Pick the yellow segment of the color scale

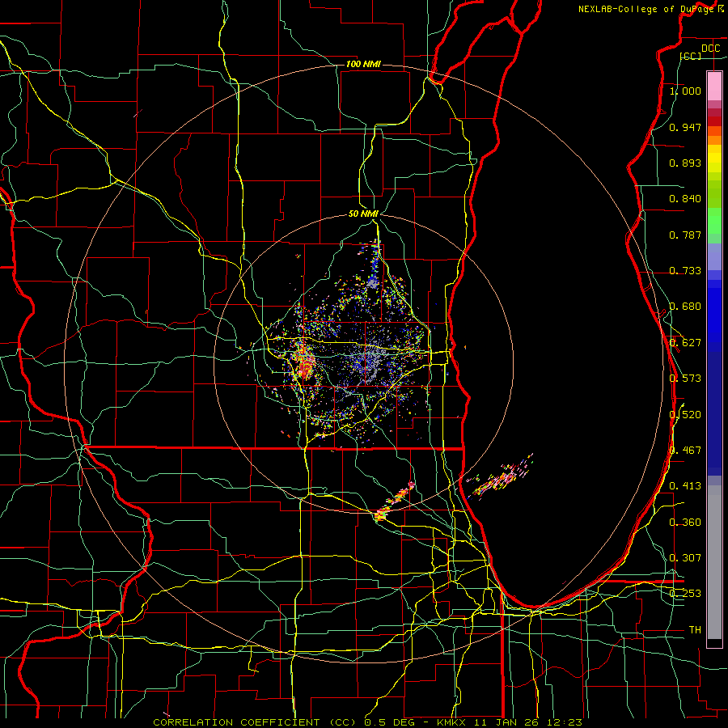714,159
